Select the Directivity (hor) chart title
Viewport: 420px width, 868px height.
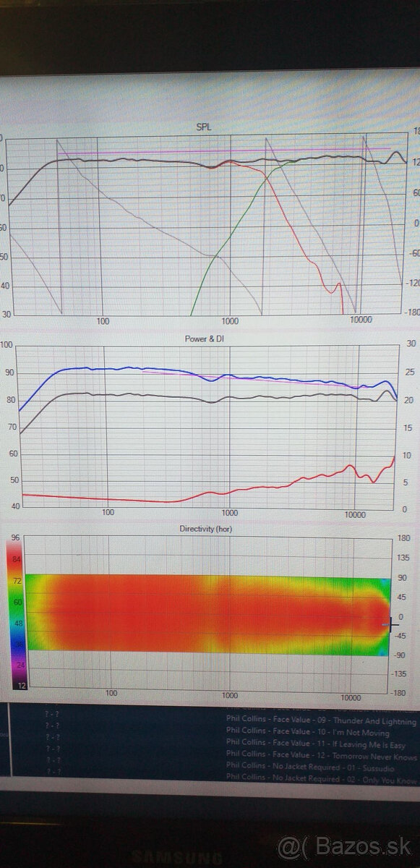pyautogui.click(x=206, y=529)
